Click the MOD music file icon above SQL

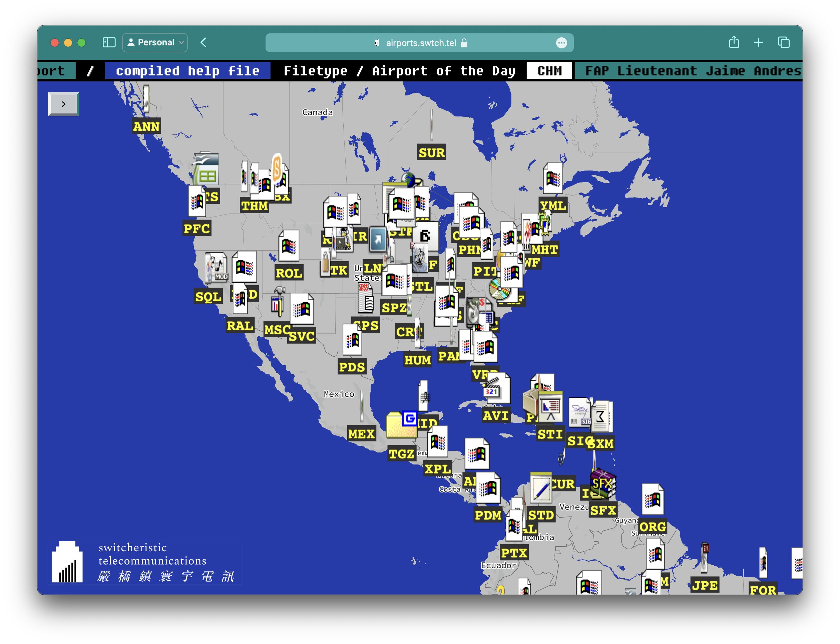click(217, 267)
